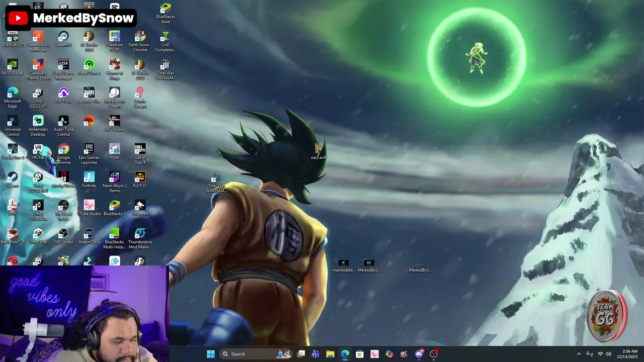The image size is (644, 362).
Task: Select the Unity 2019.4.40 shortcut
Action: click(x=38, y=211)
